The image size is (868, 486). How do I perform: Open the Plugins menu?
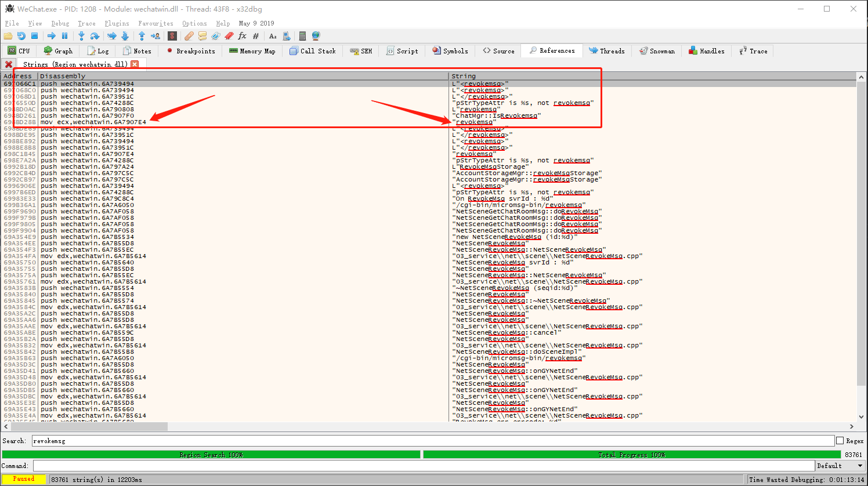click(x=117, y=23)
